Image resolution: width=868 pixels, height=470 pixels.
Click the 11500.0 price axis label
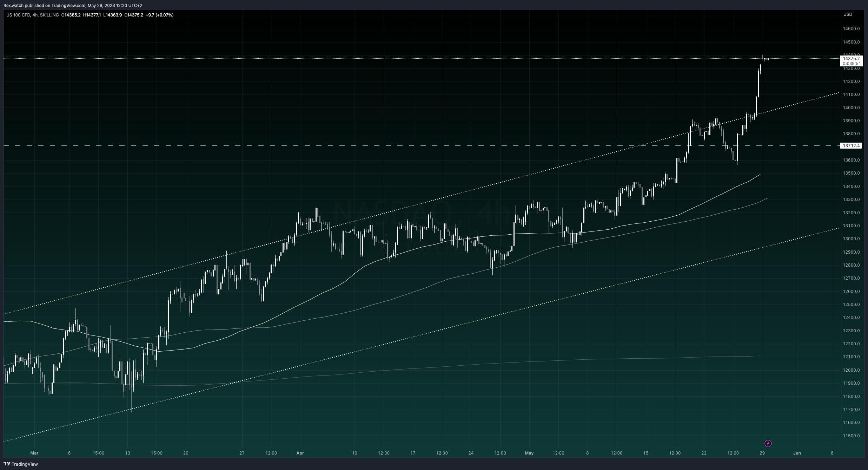pos(851,436)
